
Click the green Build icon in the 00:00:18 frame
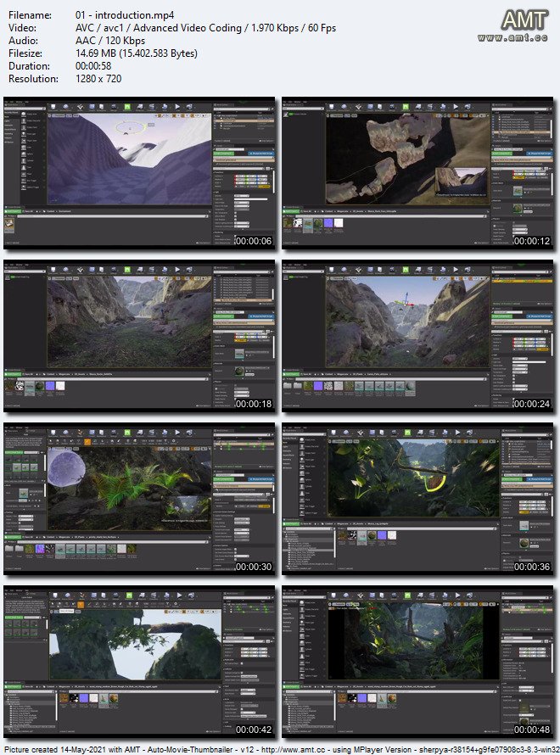coord(127,270)
